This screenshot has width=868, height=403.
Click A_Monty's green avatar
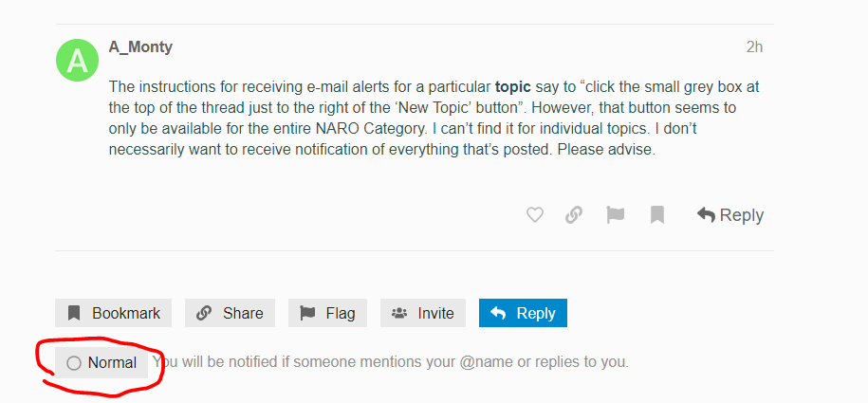[78, 61]
